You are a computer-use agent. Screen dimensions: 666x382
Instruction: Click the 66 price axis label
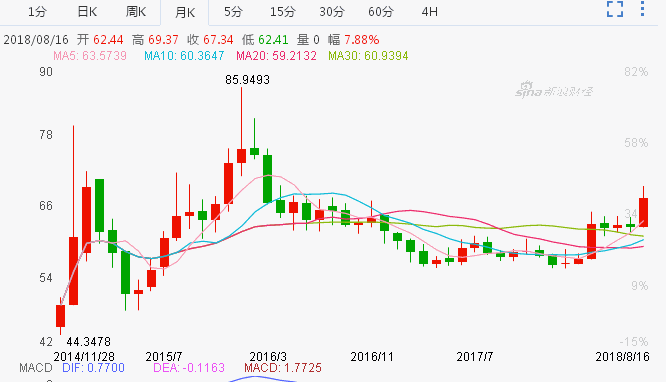pos(46,206)
